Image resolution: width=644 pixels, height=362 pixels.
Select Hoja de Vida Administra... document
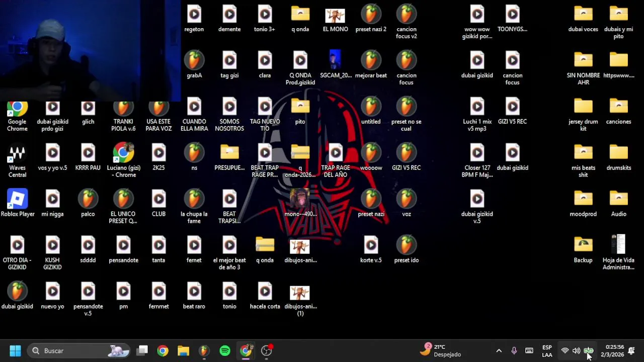click(618, 253)
